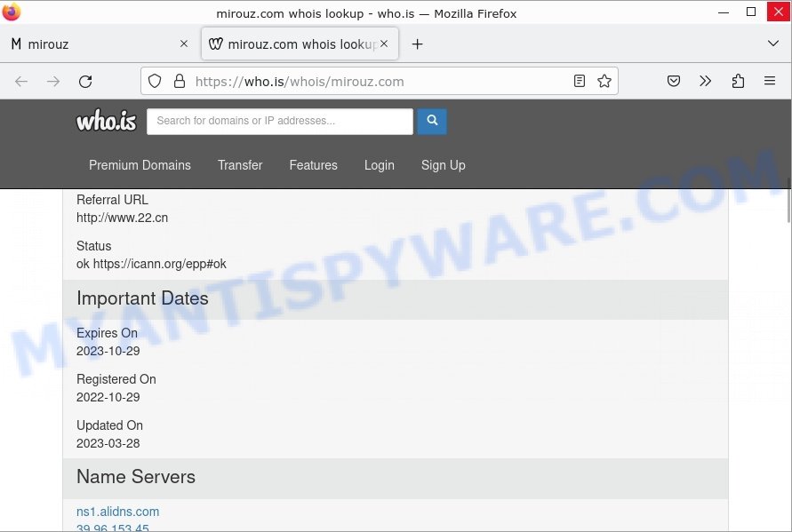Viewport: 792px width, 532px height.
Task: Click the Name Servers heading
Action: 136,476
